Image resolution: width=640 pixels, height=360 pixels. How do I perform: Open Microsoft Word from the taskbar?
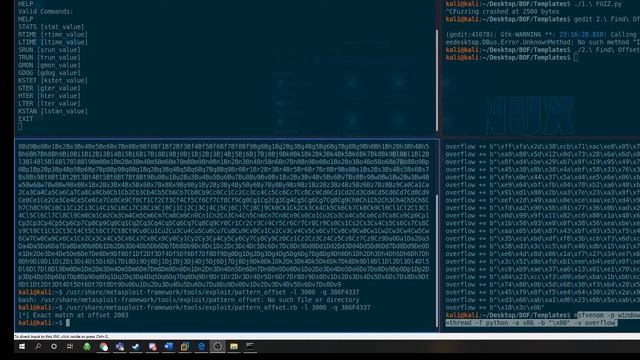(169, 347)
